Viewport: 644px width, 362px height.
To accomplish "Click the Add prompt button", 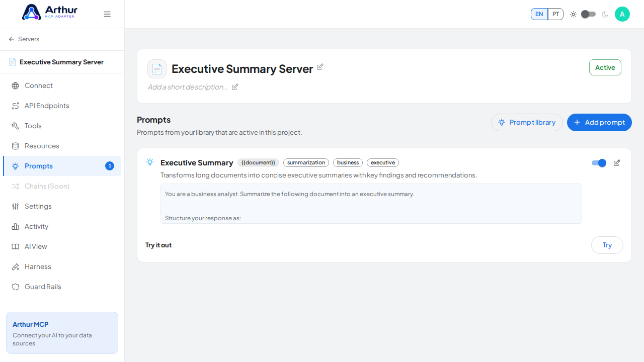I will point(599,122).
